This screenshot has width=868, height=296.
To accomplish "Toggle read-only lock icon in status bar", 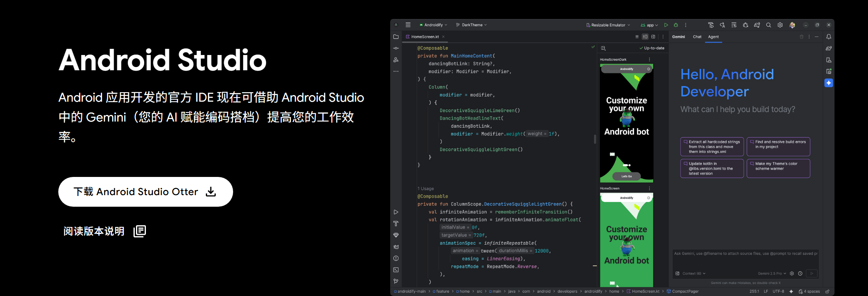I will tap(827, 291).
